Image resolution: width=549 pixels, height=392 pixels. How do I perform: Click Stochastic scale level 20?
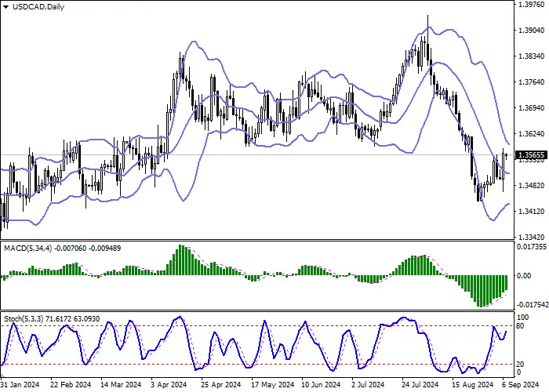tap(520, 365)
